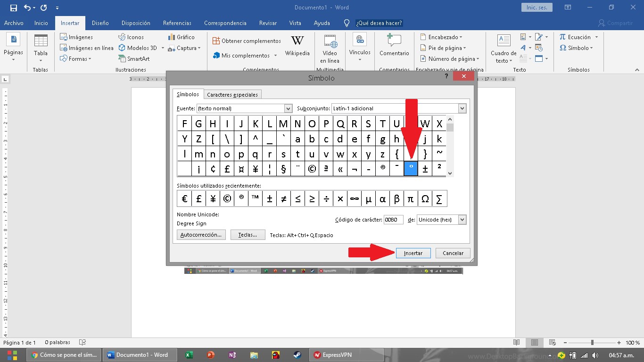Insert Imágenes en línea
The width and height of the screenshot is (644, 362).
(x=86, y=48)
